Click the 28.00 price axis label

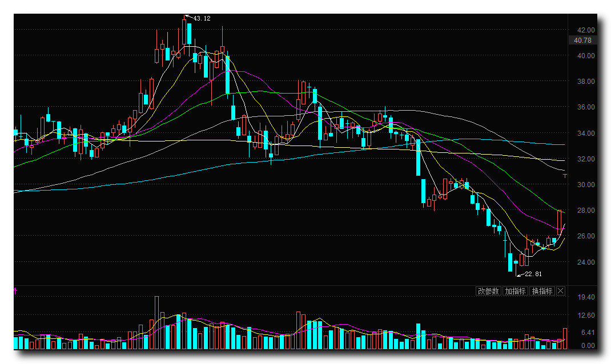[x=586, y=210]
